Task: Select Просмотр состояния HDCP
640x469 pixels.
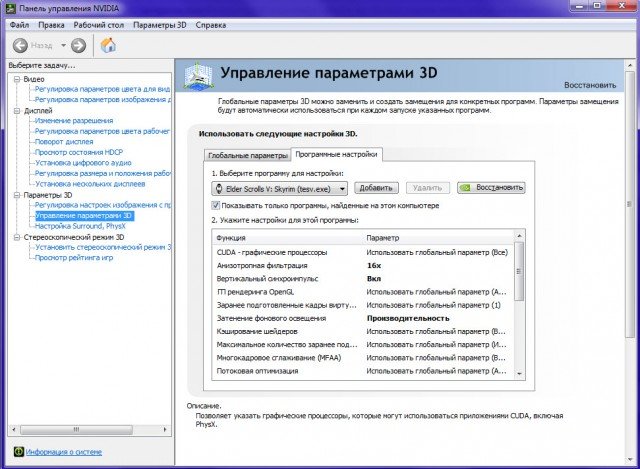Action: click(79, 152)
